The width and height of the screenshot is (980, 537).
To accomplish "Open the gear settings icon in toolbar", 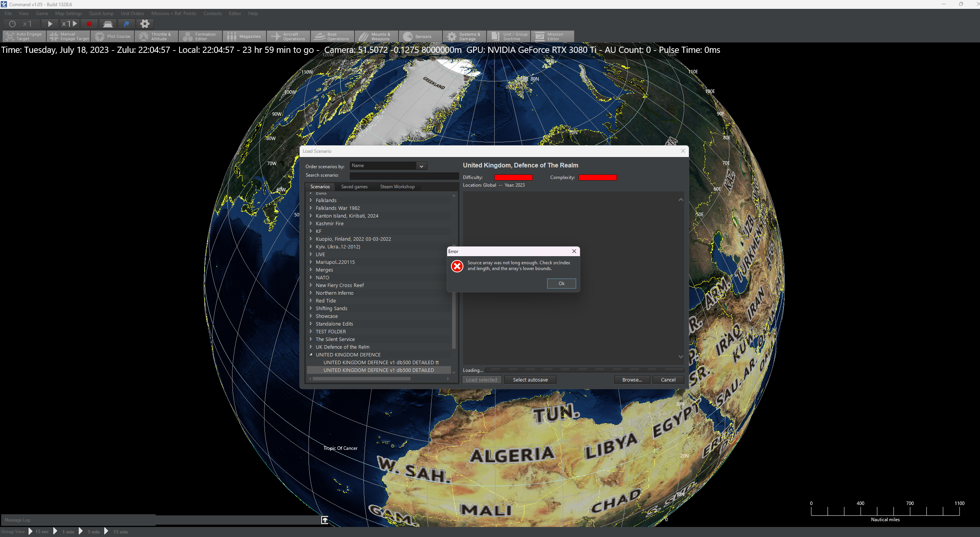I will point(144,24).
